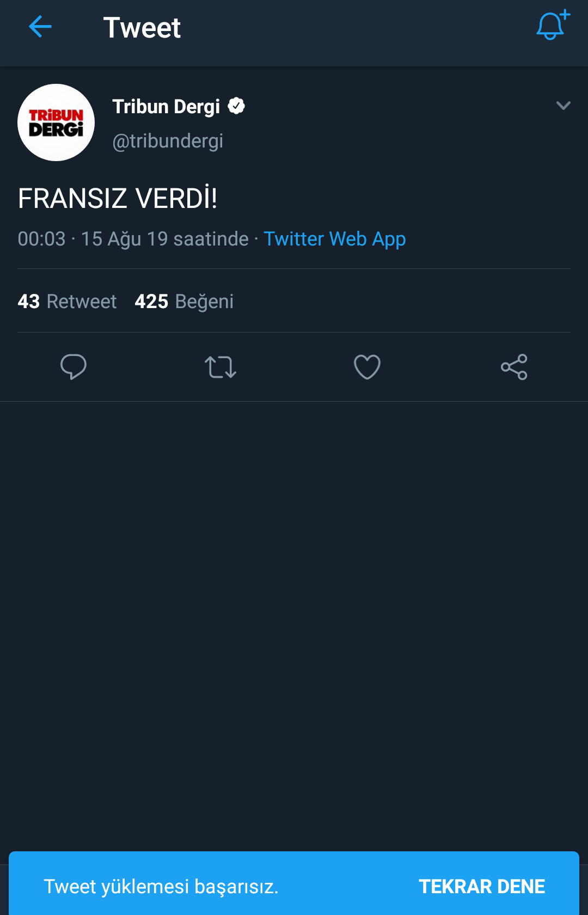Tap the Tweet header title

point(142,27)
